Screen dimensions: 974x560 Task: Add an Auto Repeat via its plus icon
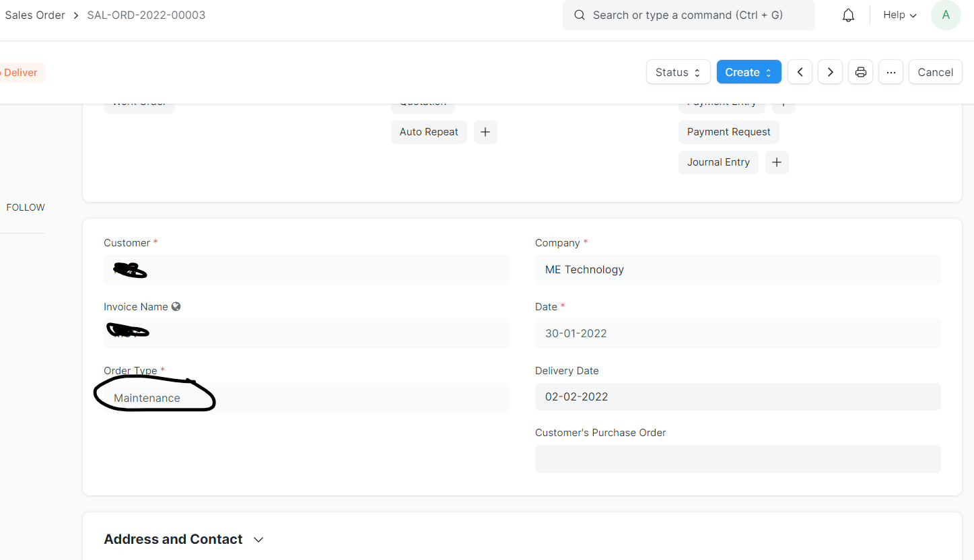pos(485,132)
